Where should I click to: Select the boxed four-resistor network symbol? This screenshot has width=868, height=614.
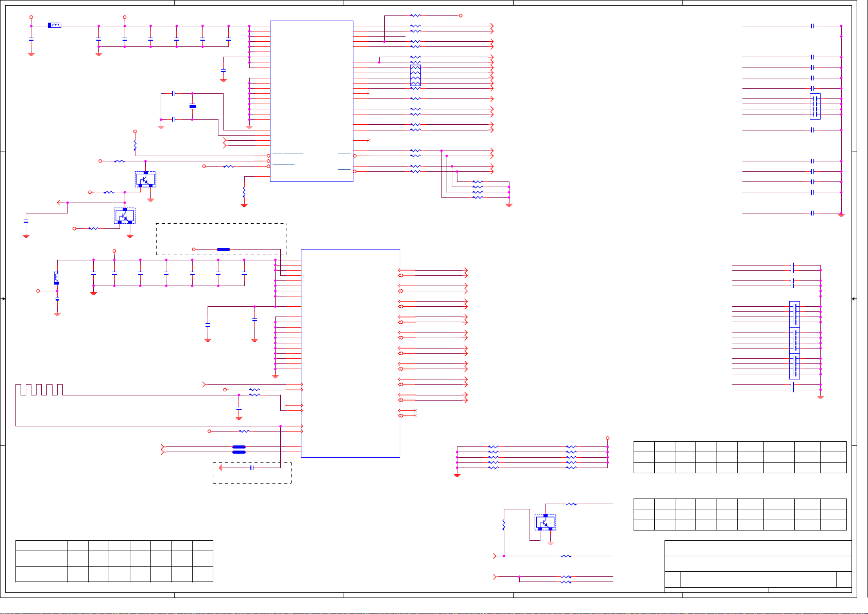[x=415, y=75]
